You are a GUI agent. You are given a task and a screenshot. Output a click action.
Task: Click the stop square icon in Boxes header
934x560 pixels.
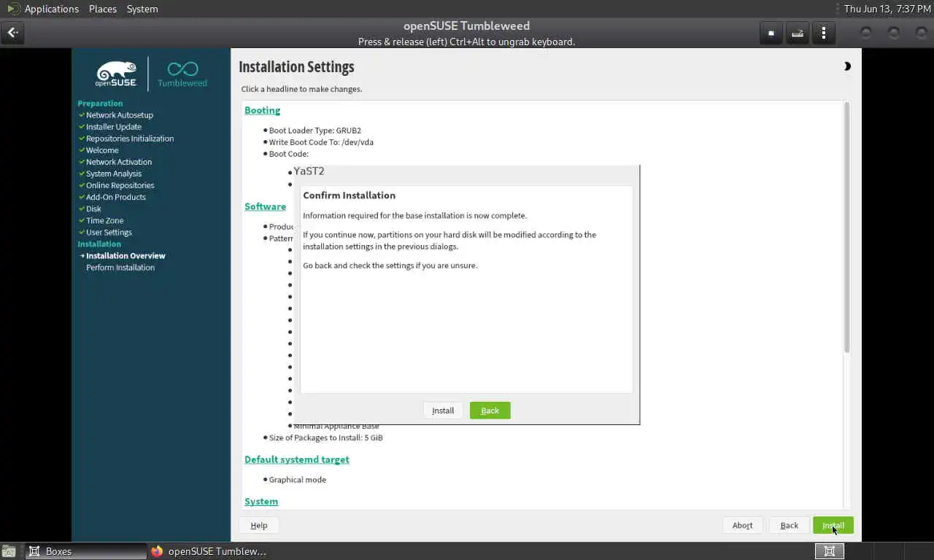click(x=771, y=33)
